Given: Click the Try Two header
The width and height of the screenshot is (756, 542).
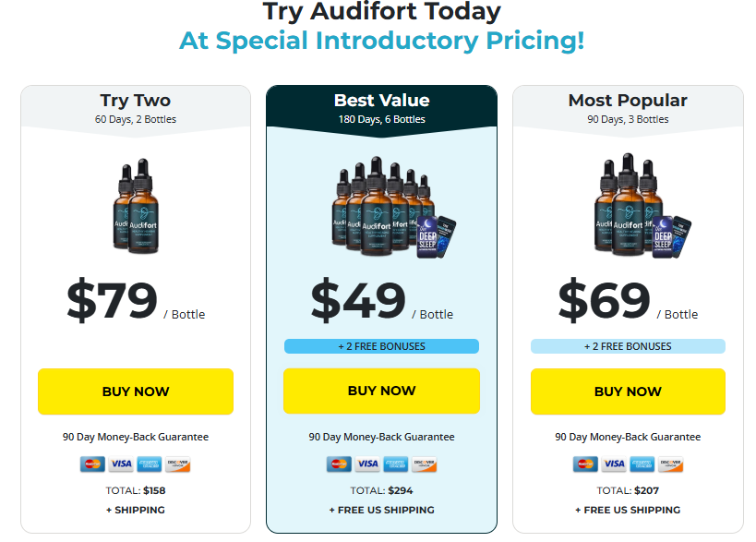Looking at the screenshot, I should [136, 109].
